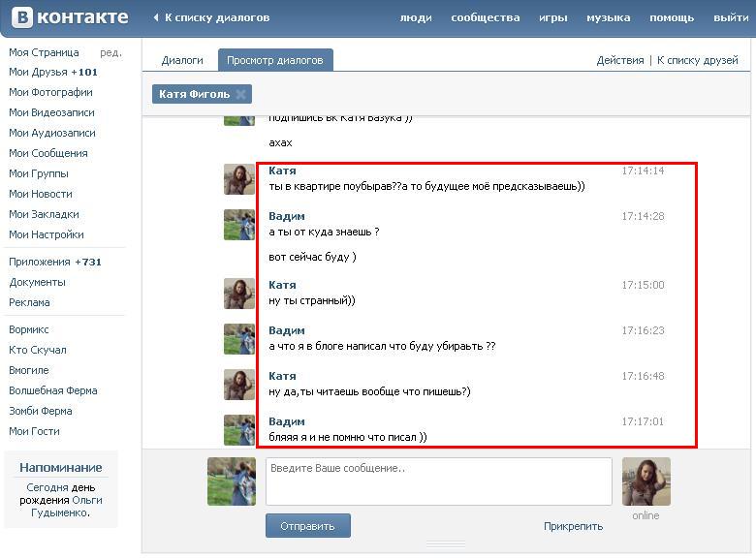Click sender name Катя at 17:15:00

282,285
